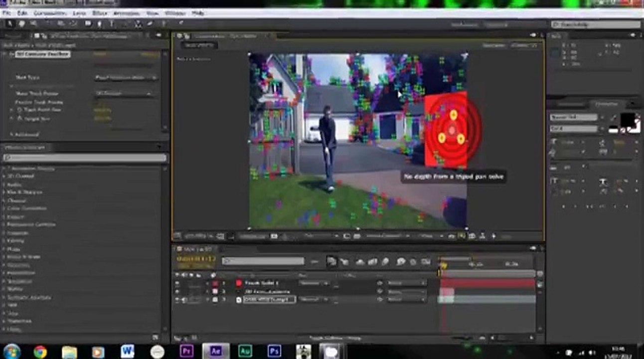Click the Brainstorm icon in timeline
Viewport: 644px width, 359px height.
(400, 261)
